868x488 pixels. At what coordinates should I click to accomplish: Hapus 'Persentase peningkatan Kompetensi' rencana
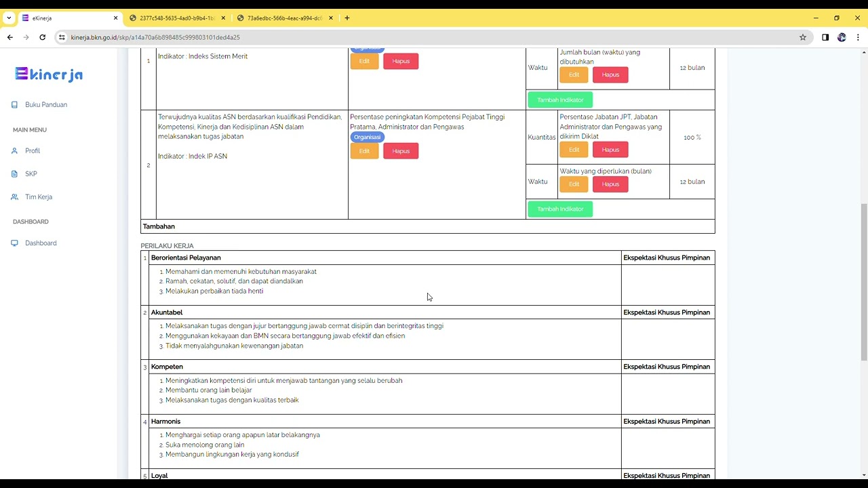[401, 151]
